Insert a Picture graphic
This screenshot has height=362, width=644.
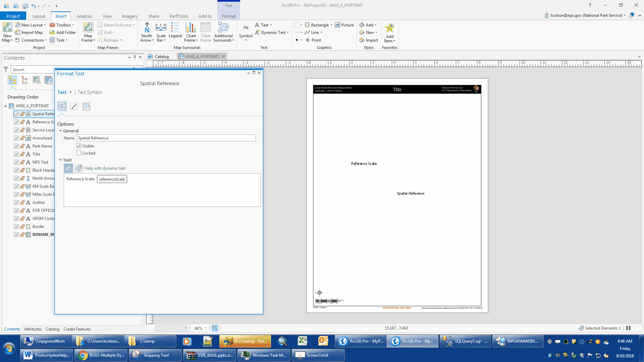344,25
